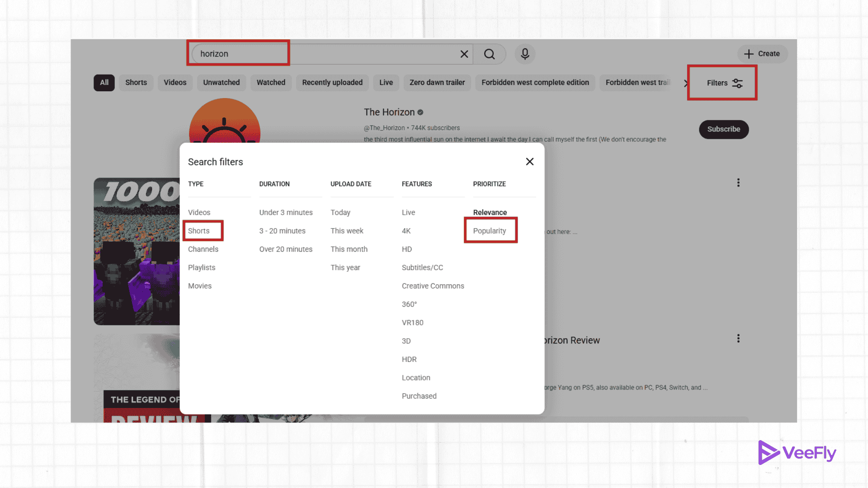Filter for videos Under 3 minutes
The image size is (868, 488).
(x=286, y=212)
